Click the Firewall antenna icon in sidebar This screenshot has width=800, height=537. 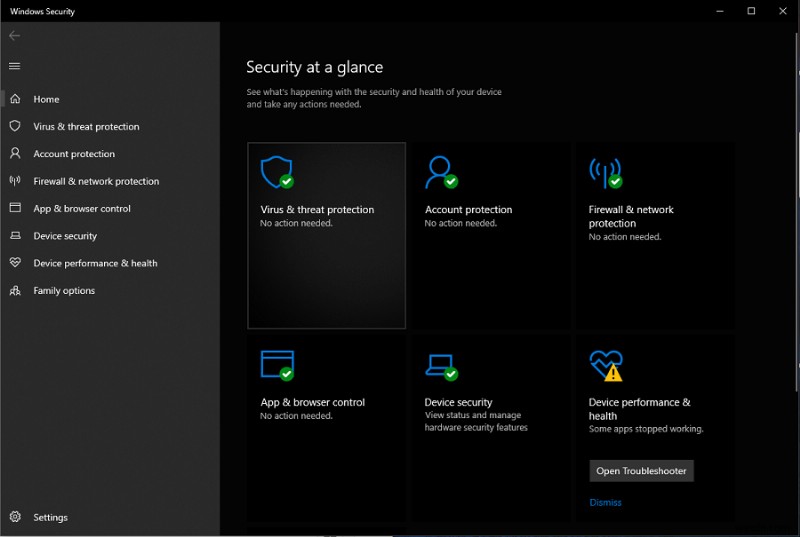point(15,181)
